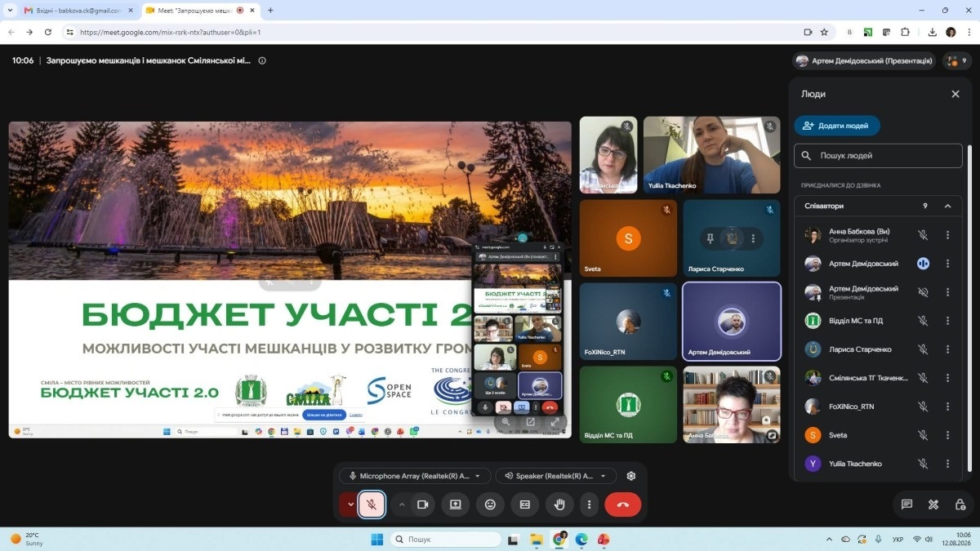Screen dimensions: 980x551
Task: Open the emoji reactions button
Action: click(x=490, y=504)
